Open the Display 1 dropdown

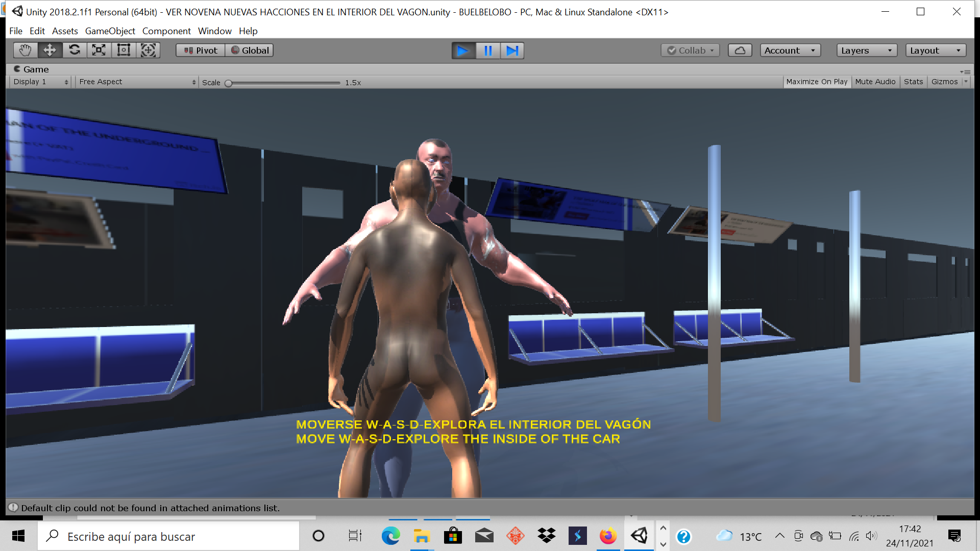coord(40,82)
